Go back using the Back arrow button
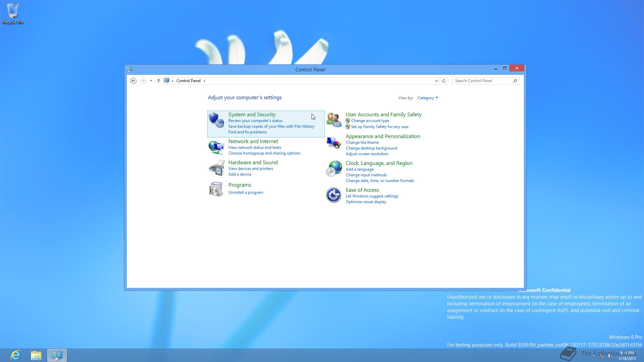This screenshot has width=644, height=362. [x=133, y=81]
